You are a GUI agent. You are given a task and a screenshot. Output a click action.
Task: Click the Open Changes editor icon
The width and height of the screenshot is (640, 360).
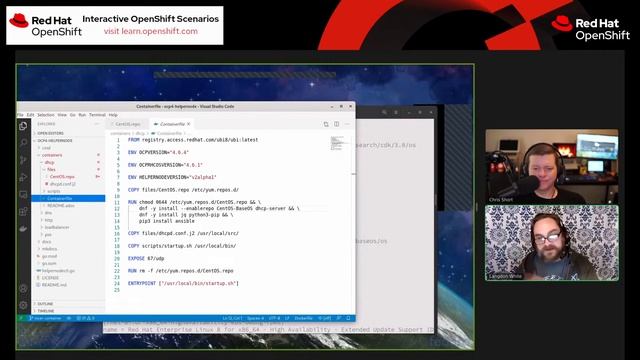(x=326, y=124)
